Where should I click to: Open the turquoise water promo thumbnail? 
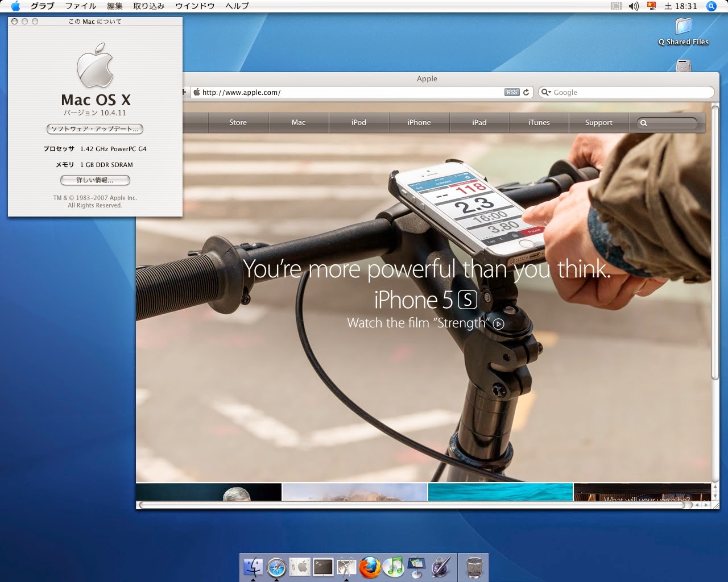click(x=500, y=492)
